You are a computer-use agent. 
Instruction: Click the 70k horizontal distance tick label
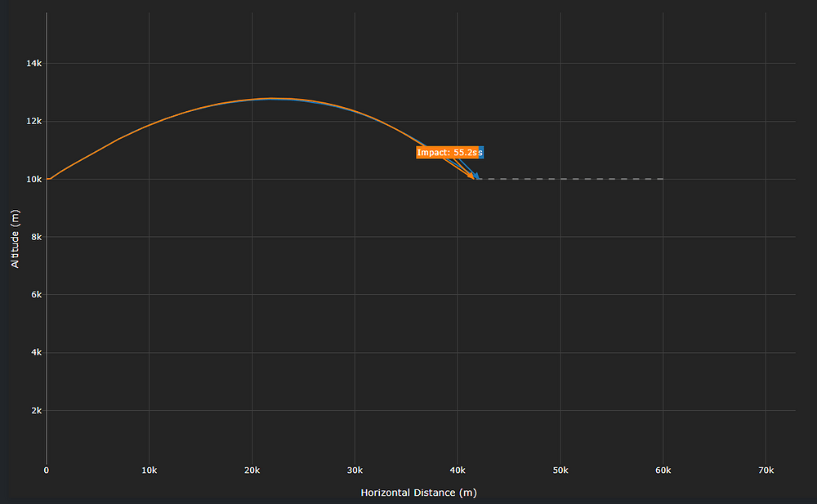click(766, 471)
